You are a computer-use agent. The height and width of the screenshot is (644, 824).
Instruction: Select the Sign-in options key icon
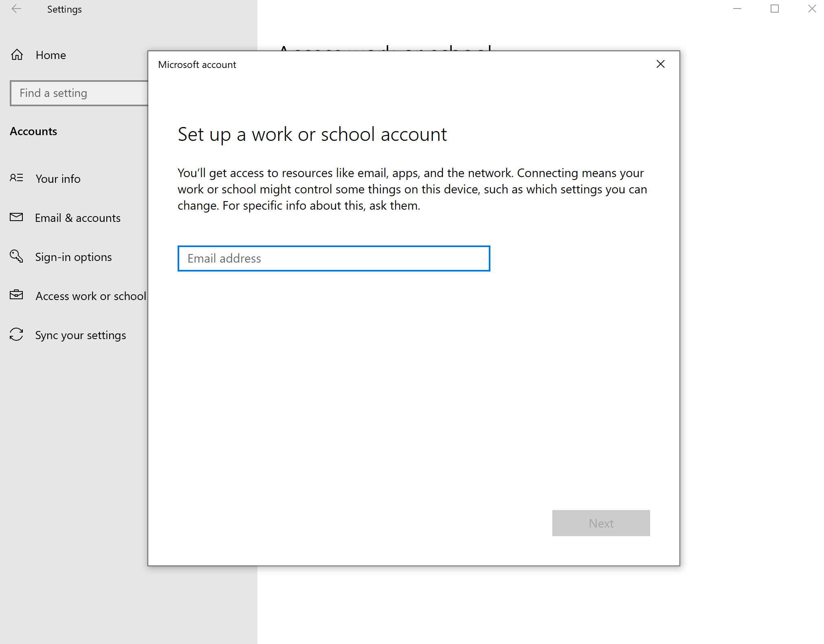(16, 256)
